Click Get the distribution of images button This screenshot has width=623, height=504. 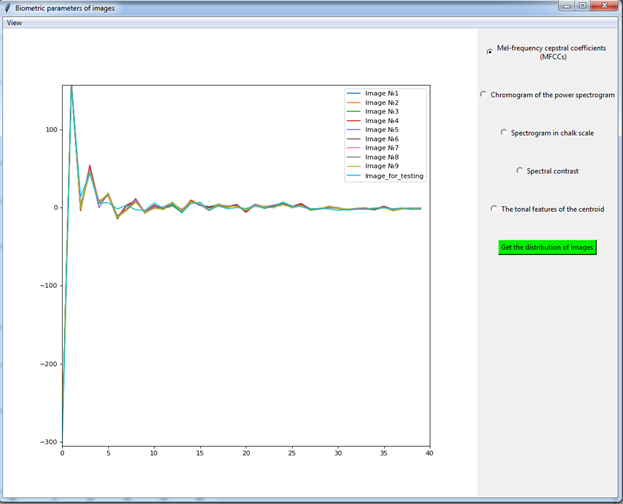click(x=547, y=247)
